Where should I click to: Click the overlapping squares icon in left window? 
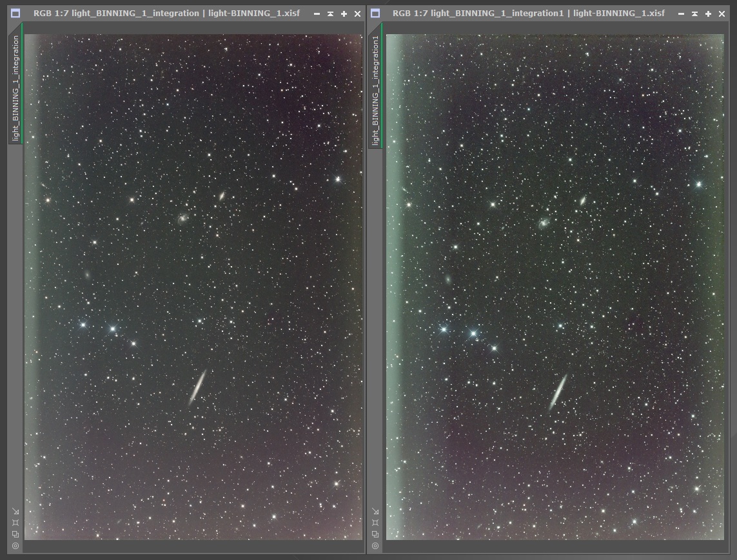(15, 534)
